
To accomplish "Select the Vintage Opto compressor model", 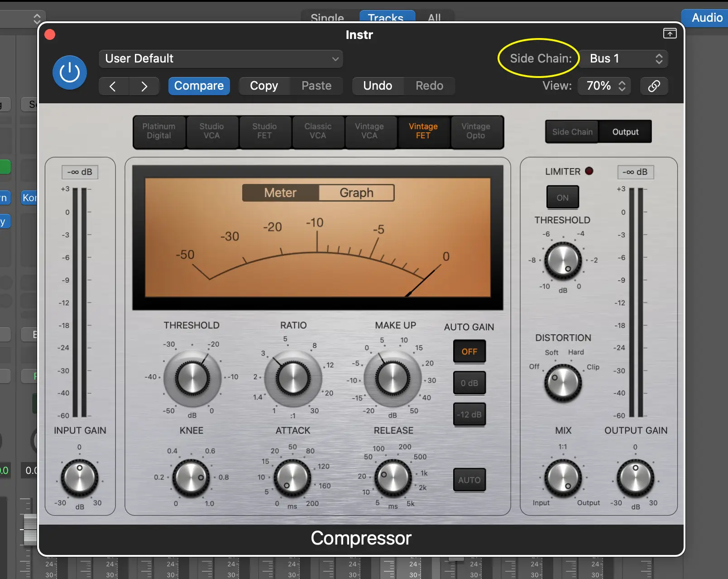I will click(476, 131).
